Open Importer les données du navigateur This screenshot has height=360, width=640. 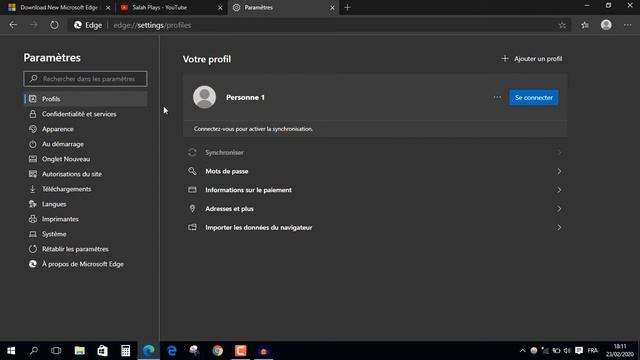click(375, 228)
